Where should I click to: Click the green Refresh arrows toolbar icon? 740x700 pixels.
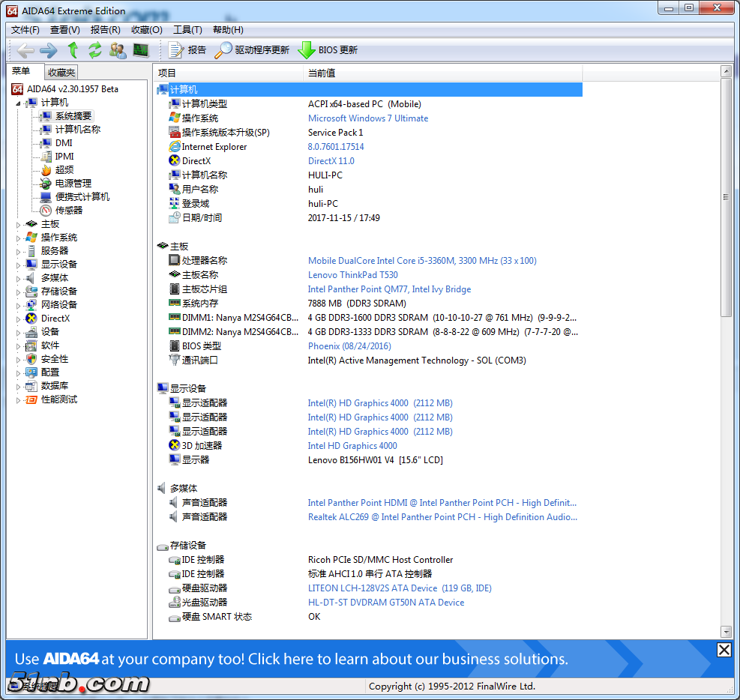(94, 50)
